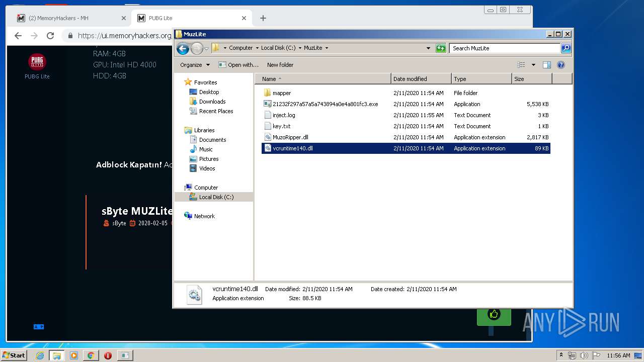Click the 11:56 AM clock
This screenshot has width=644, height=362.
click(x=618, y=355)
